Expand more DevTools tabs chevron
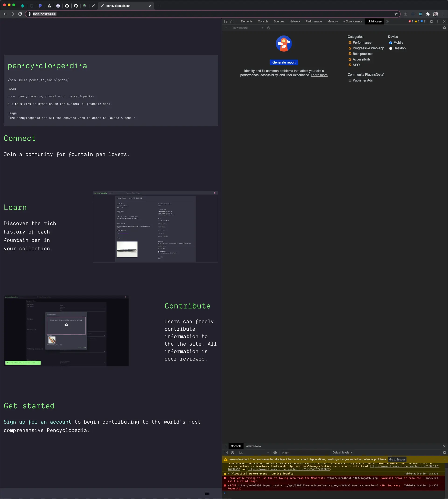Viewport: 448px width, 499px height. click(387, 22)
